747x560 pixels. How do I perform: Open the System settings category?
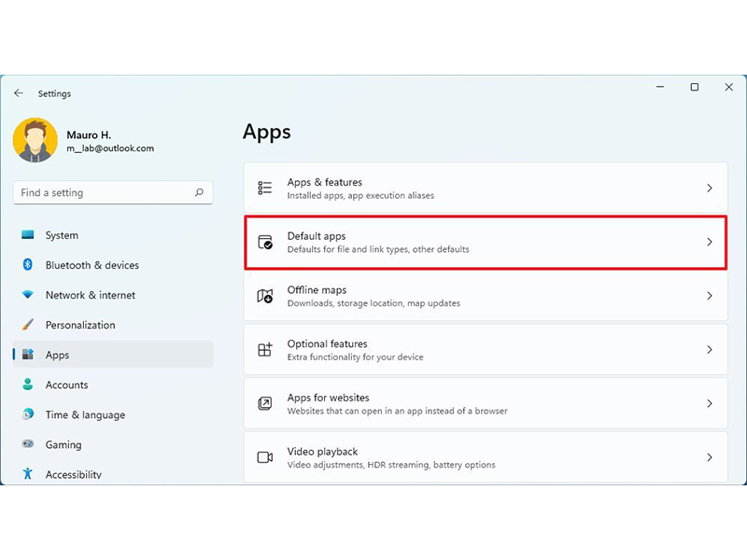(113, 235)
